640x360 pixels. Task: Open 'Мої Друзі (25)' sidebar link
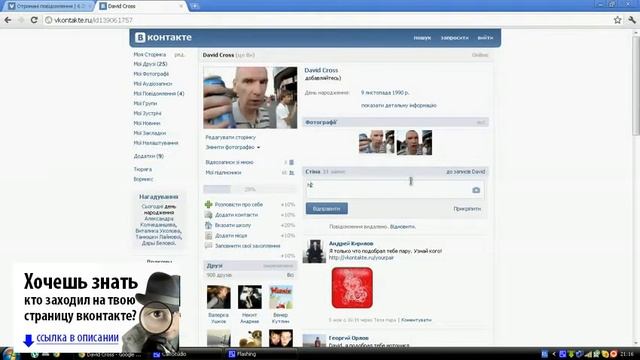coord(150,64)
